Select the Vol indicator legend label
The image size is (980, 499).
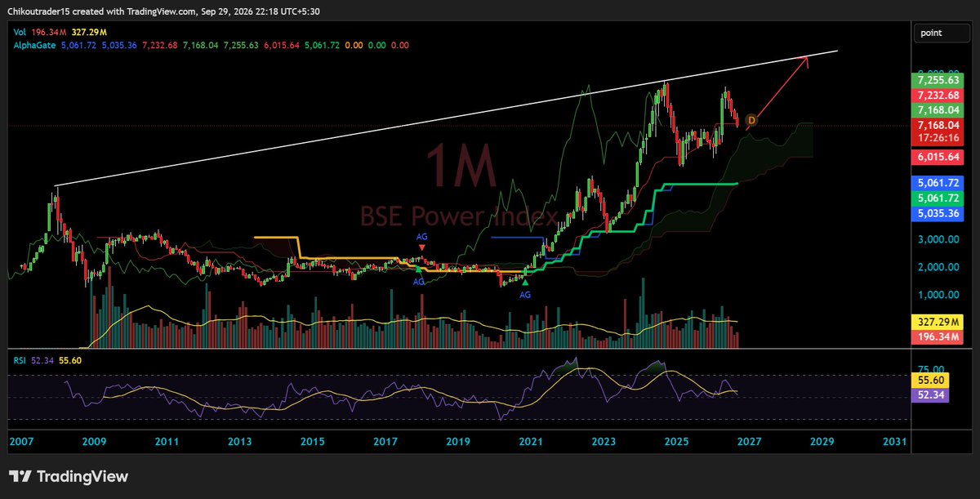[x=18, y=33]
